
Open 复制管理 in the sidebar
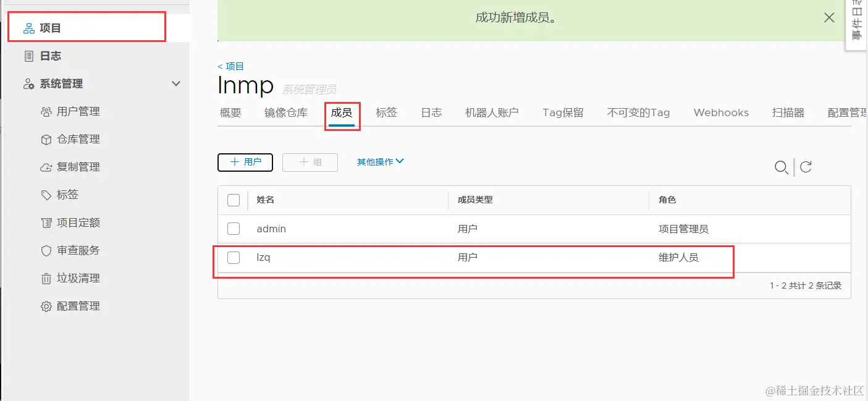pos(78,167)
